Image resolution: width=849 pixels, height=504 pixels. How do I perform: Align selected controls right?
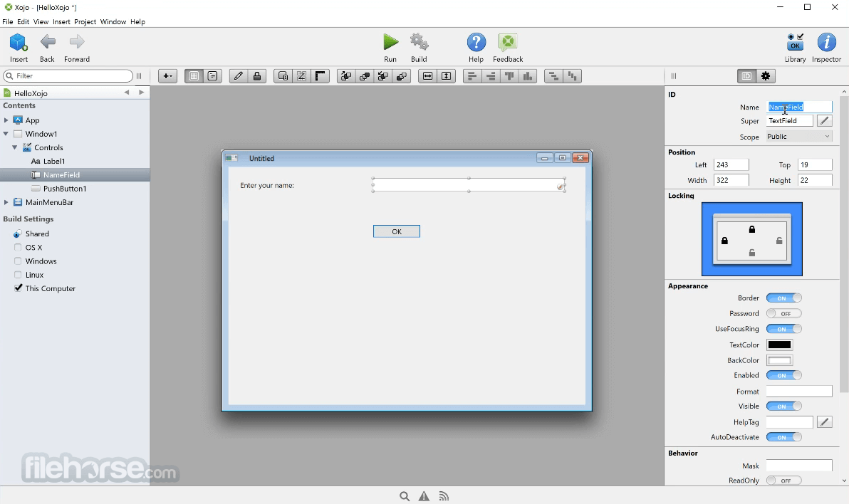(491, 76)
